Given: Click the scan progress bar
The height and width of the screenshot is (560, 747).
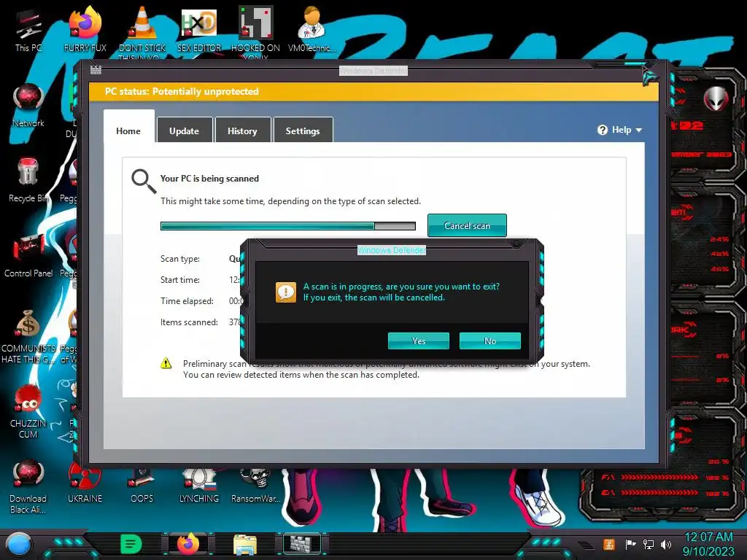Looking at the screenshot, I should 288,226.
